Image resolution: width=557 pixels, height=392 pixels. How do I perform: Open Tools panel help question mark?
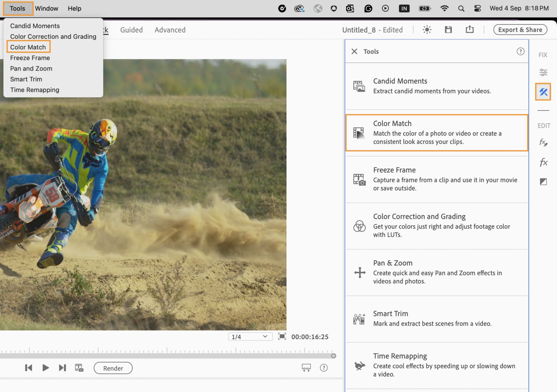[x=520, y=51]
